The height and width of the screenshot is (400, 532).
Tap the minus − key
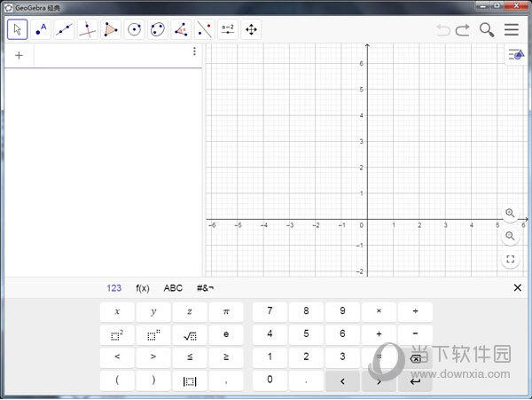[x=415, y=334]
